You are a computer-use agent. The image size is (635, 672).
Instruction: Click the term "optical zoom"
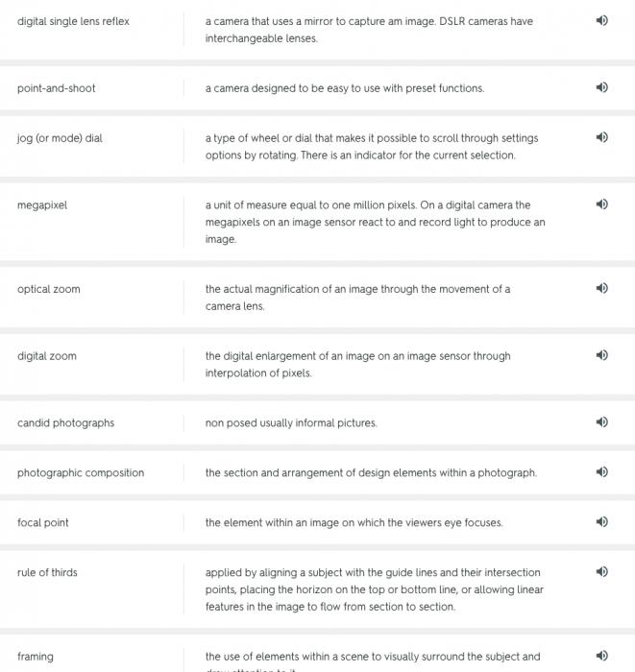(48, 289)
